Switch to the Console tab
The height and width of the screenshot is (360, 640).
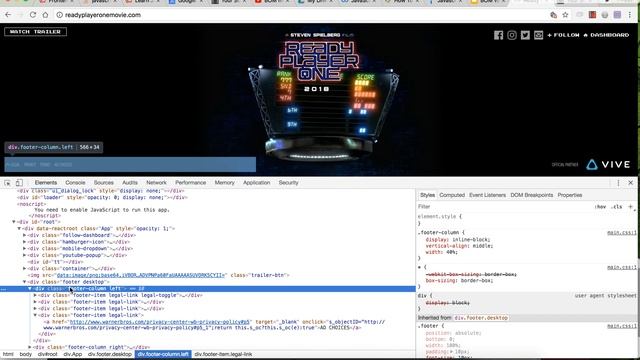click(x=75, y=183)
